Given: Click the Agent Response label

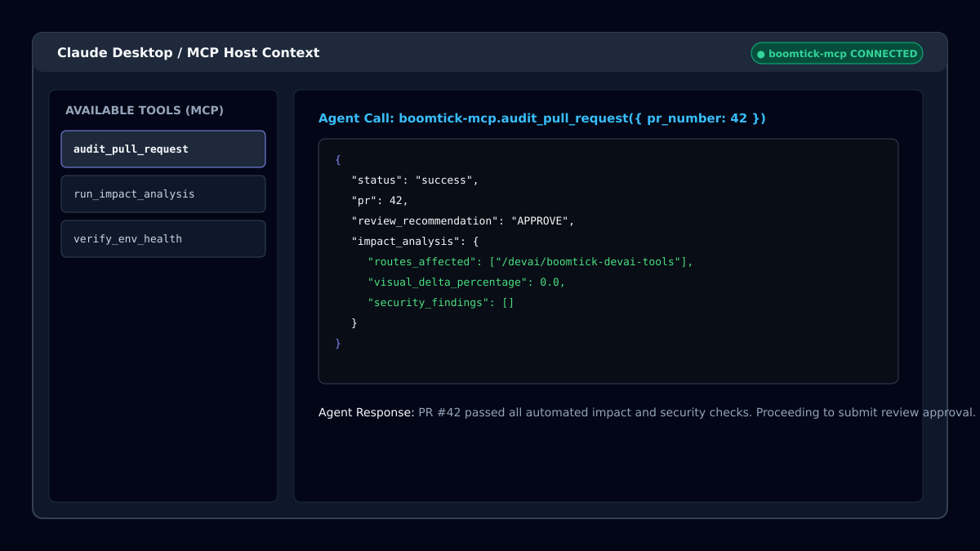Looking at the screenshot, I should 367,413.
